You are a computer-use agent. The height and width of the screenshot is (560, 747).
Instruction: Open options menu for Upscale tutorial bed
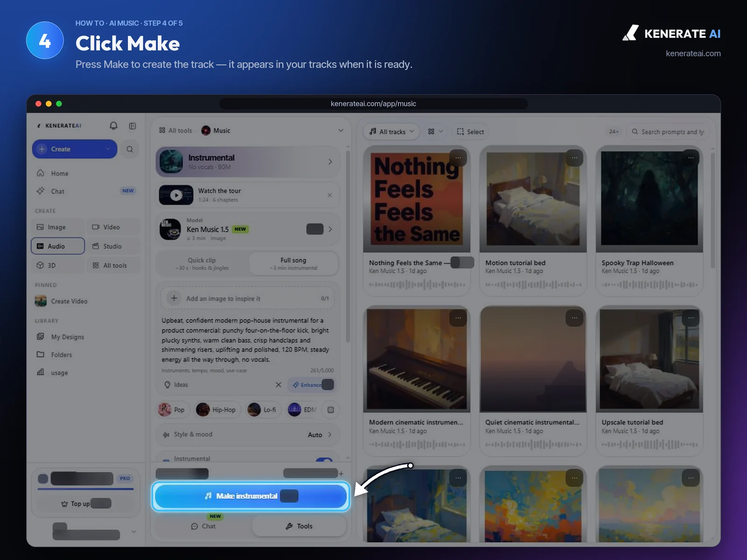[691, 318]
